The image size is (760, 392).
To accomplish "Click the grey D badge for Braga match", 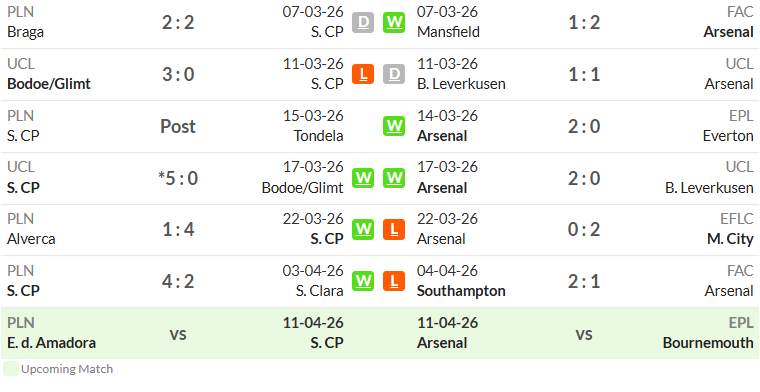I will pyautogui.click(x=363, y=22).
